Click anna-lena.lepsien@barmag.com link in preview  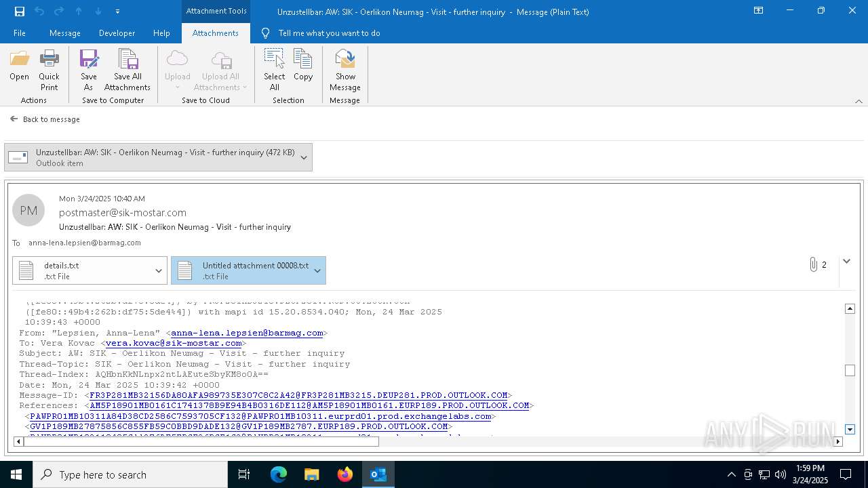pos(247,333)
